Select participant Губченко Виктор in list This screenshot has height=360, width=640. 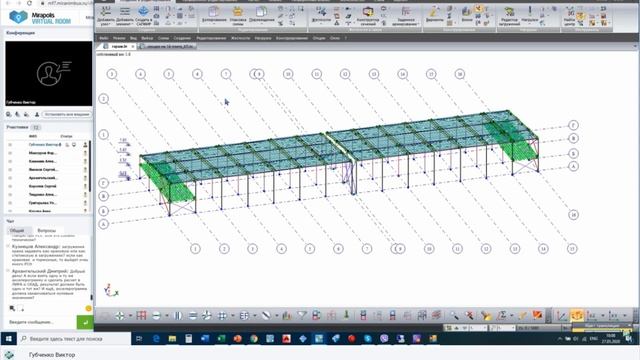[x=43, y=144]
